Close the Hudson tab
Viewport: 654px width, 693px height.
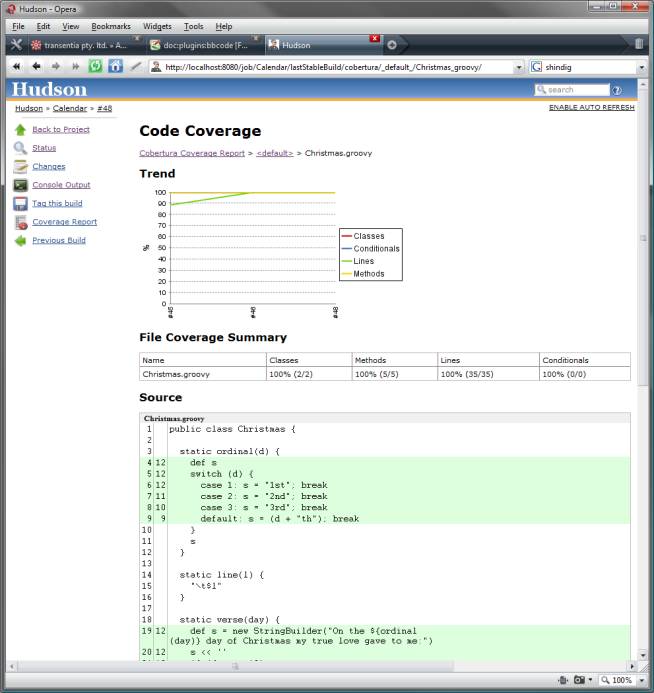375,38
